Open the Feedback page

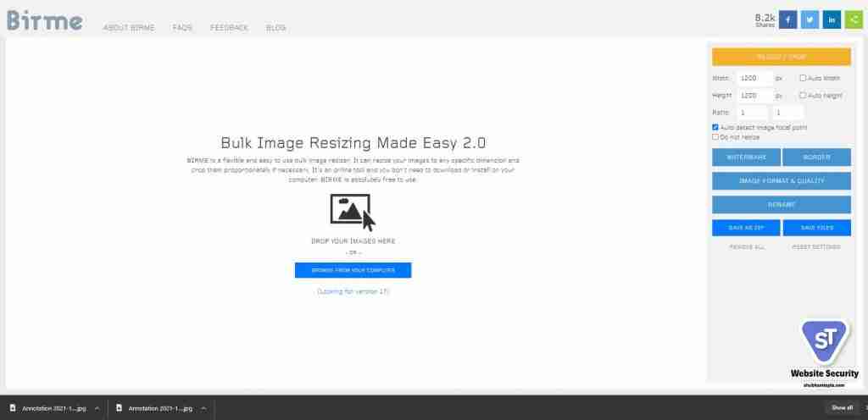click(x=229, y=28)
